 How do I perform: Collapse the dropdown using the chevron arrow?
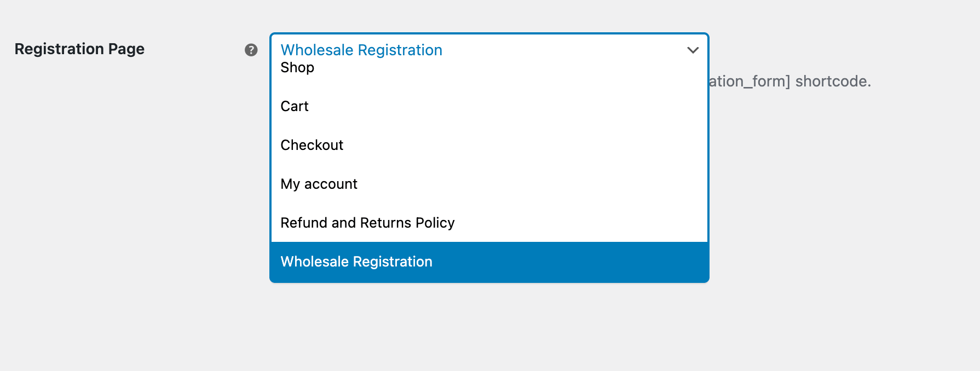693,50
